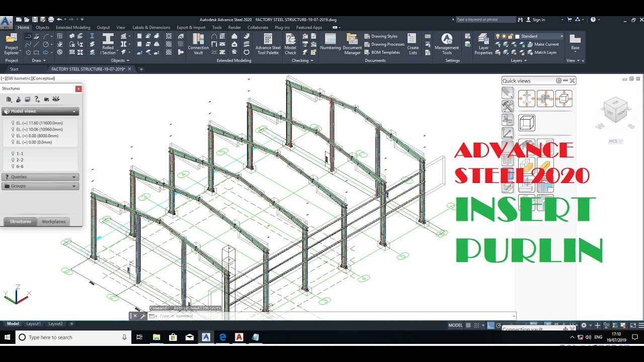Click the Start drawing tab

click(14, 69)
